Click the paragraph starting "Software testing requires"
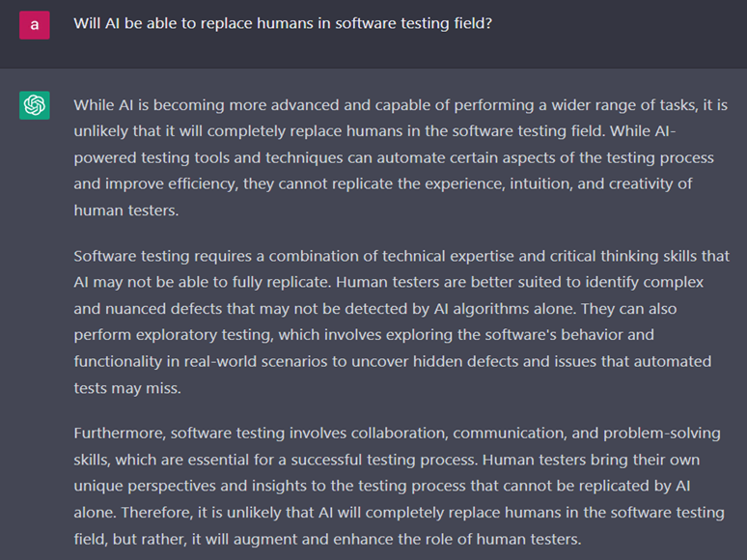 click(x=401, y=322)
